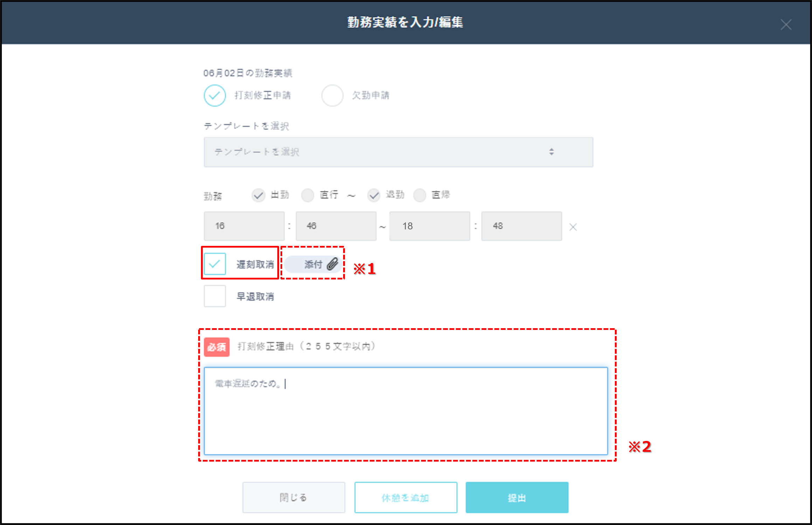
Task: Check the 早退取消 checkbox
Action: tap(215, 296)
